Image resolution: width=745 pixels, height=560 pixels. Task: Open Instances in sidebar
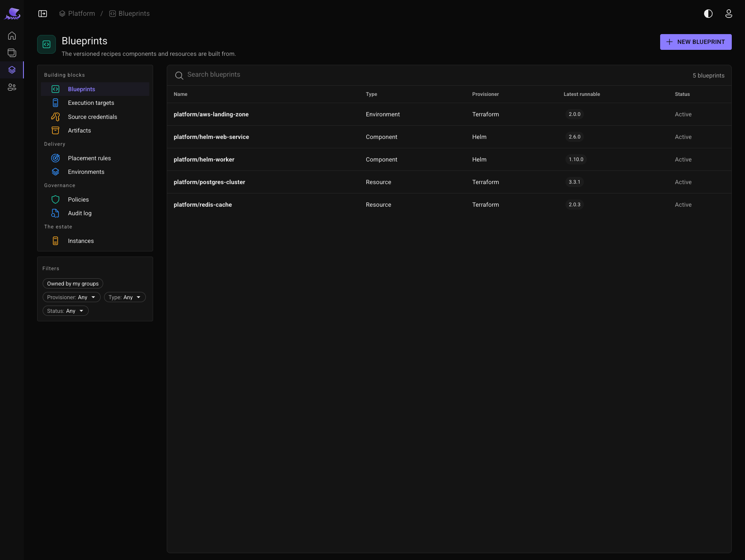pyautogui.click(x=95, y=241)
